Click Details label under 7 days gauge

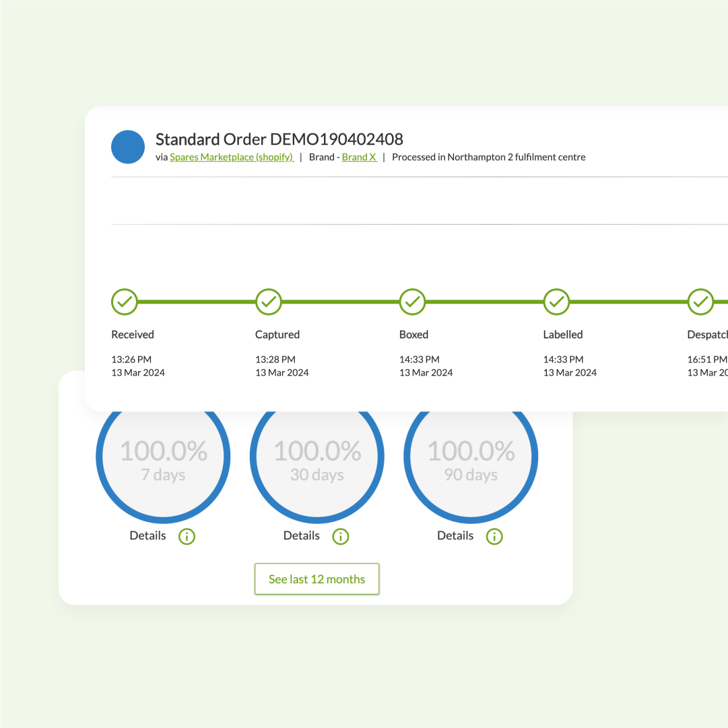pos(147,535)
